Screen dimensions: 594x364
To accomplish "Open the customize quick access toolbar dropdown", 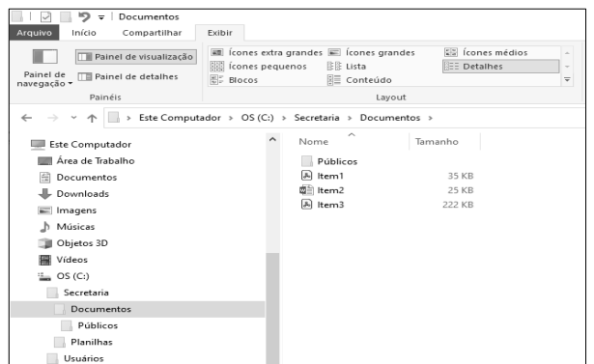I will click(101, 17).
